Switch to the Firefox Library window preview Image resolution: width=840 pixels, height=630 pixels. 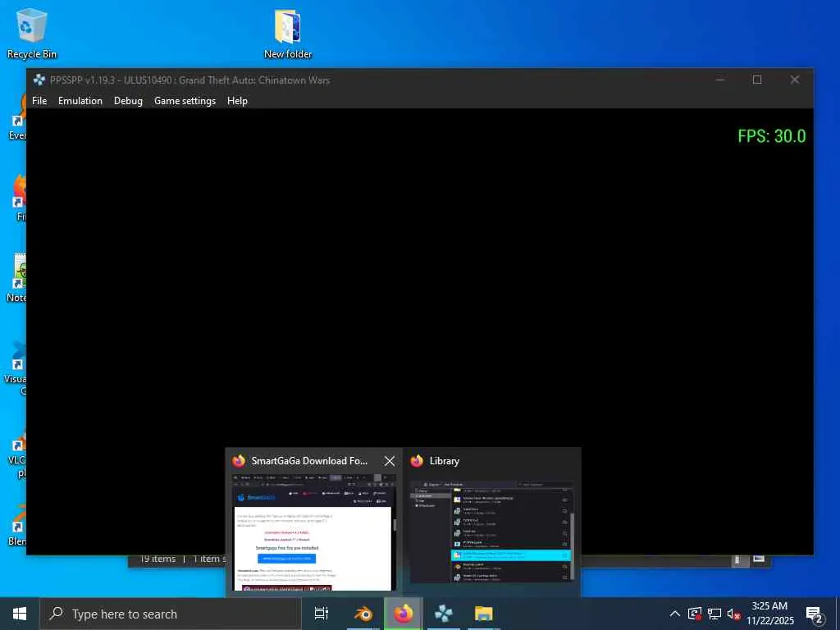pos(492,523)
